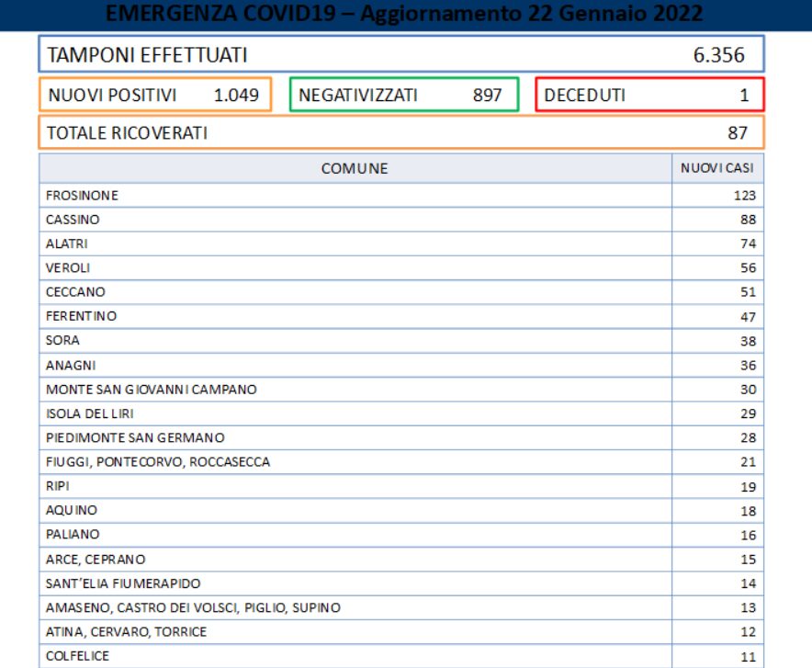812x668 pixels.
Task: Select the 'TAMPONI EFFETTUATI' label
Action: (148, 55)
